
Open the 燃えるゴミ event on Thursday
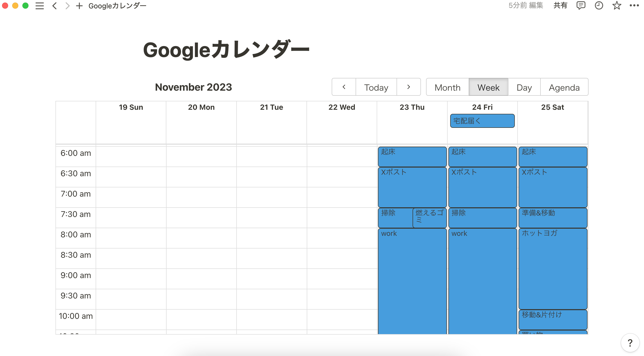pos(430,218)
